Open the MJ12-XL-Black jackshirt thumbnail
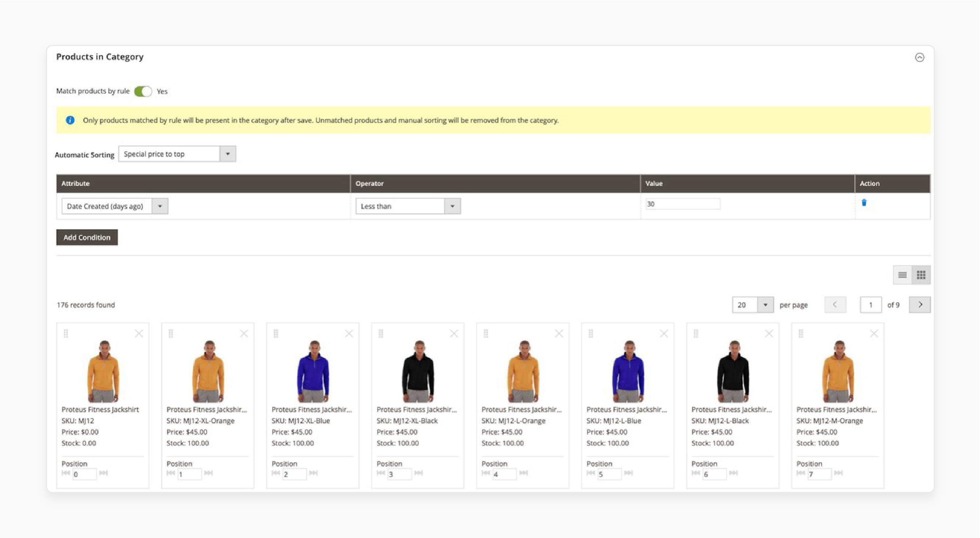 (x=418, y=371)
